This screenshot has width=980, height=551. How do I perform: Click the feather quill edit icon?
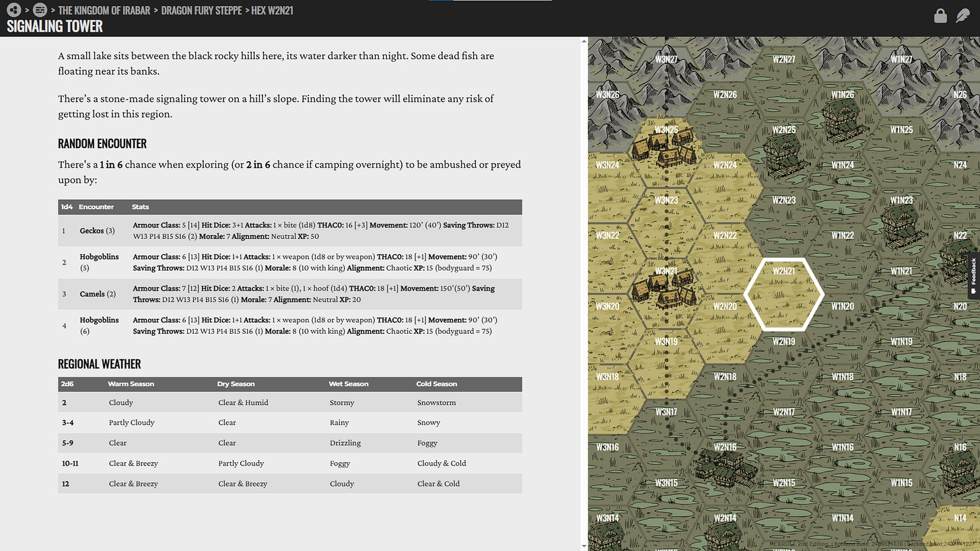click(963, 16)
